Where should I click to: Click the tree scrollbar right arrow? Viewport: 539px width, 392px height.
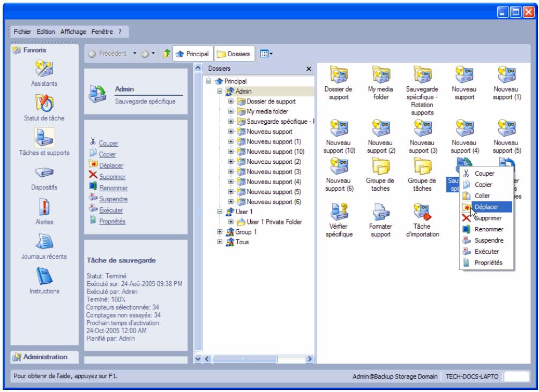point(310,359)
